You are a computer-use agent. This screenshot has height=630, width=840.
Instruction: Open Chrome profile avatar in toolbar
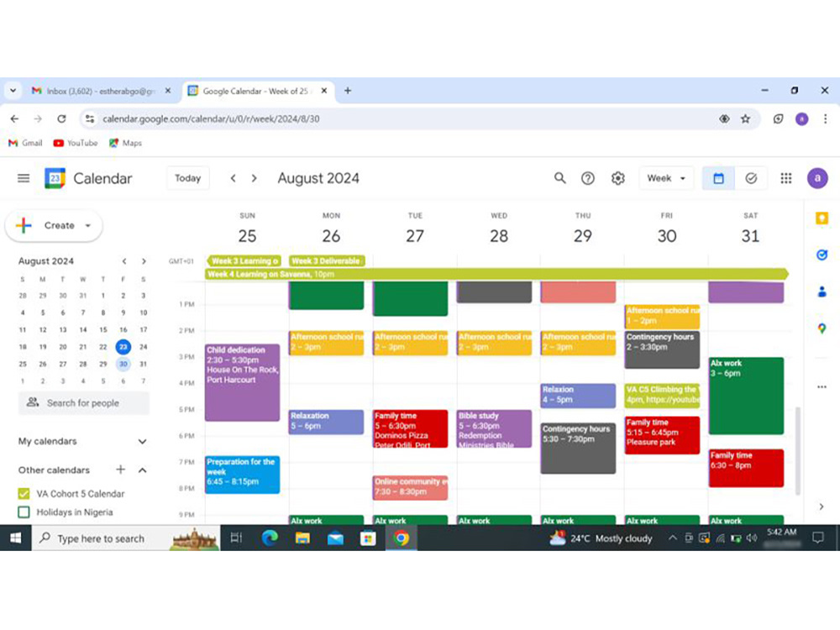pyautogui.click(x=801, y=119)
